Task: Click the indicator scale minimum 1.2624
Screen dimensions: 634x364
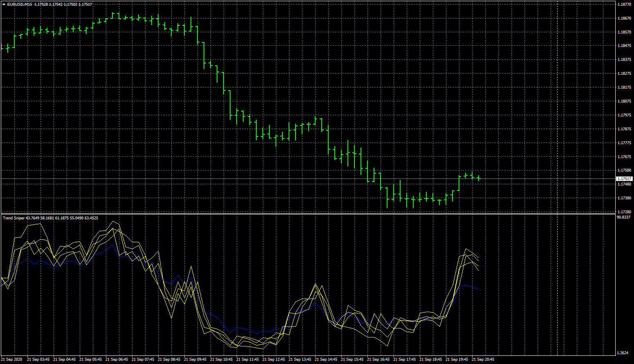Action: point(623,353)
